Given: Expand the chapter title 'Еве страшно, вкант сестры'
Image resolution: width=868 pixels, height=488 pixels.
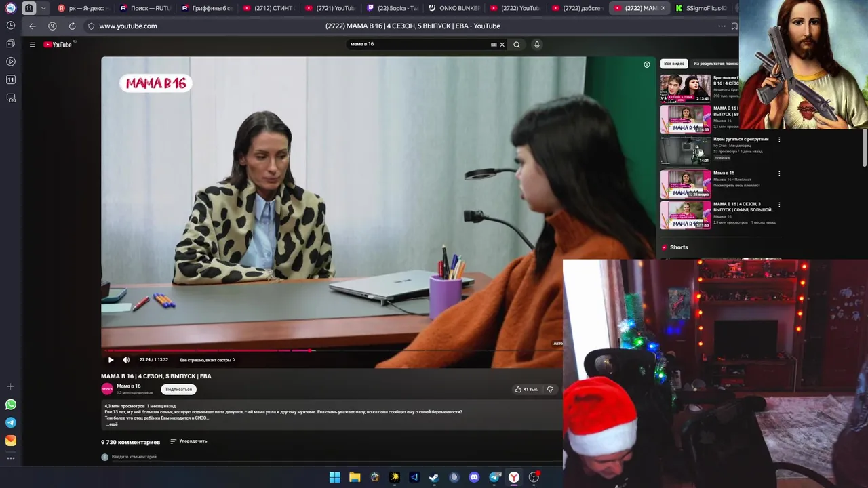Looking at the screenshot, I should 208,360.
